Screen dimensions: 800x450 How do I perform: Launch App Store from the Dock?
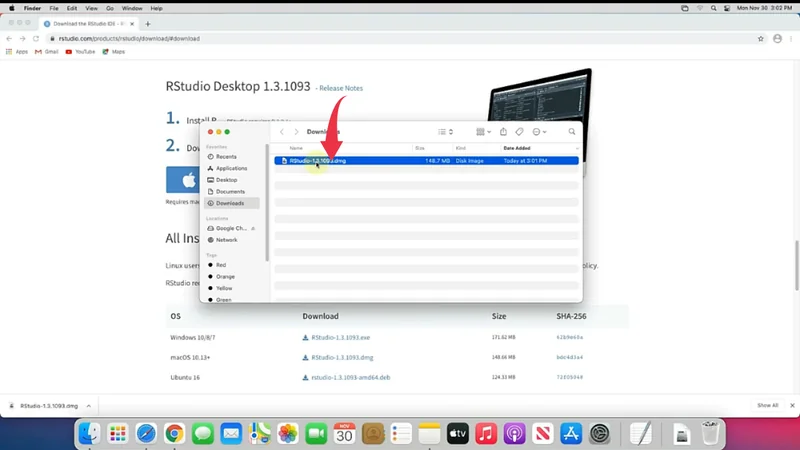pos(571,433)
